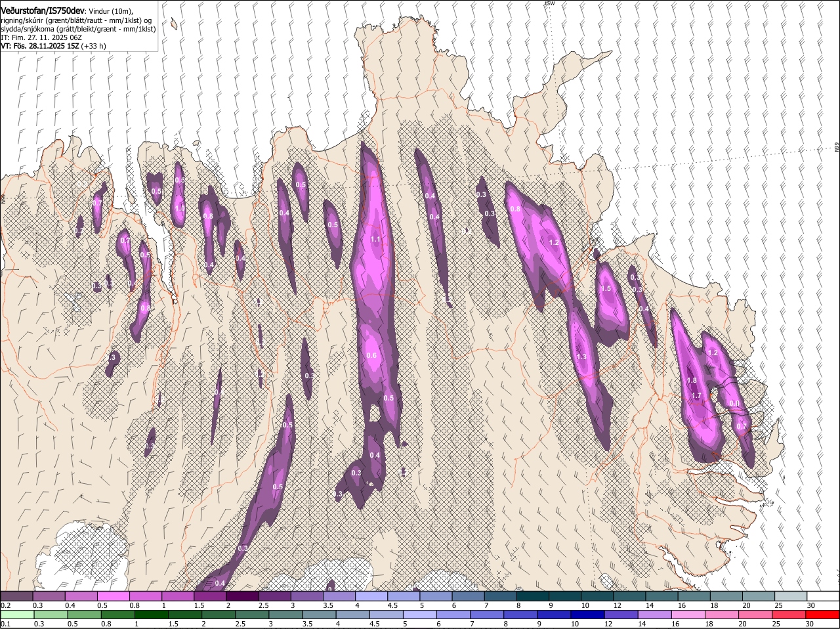
Task: Click the 1.7 precipitation value in the east
Action: (697, 395)
